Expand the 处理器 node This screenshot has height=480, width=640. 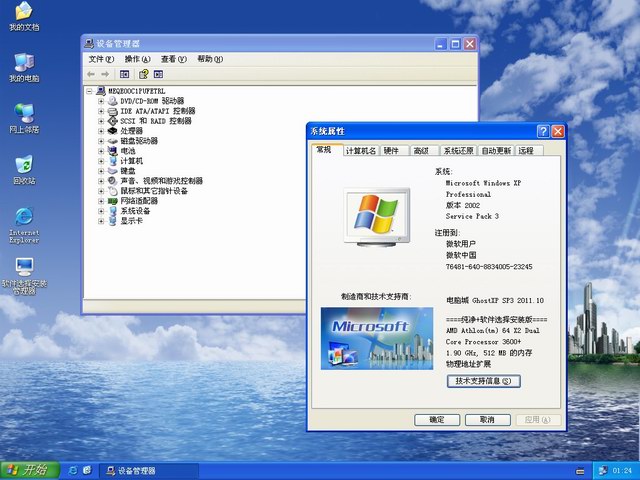tap(101, 131)
